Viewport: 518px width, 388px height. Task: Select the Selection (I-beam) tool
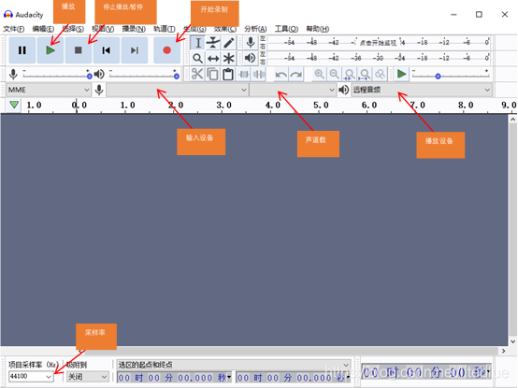click(198, 43)
